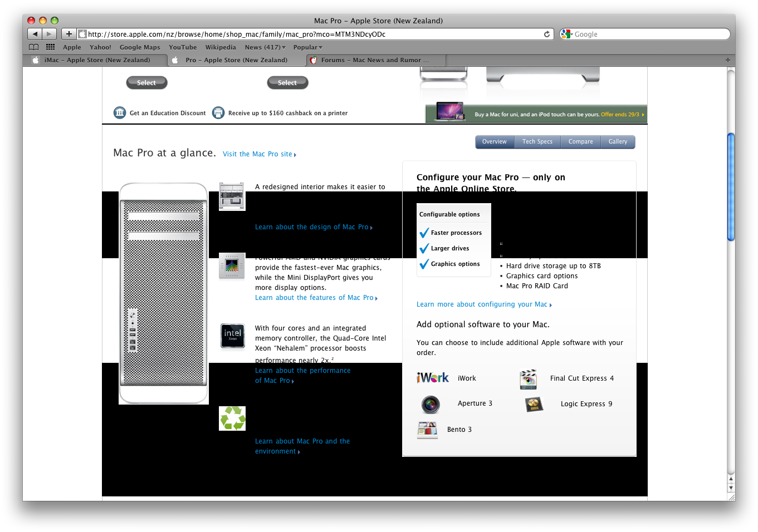
Task: Click the Education Discount building icon
Action: click(120, 113)
